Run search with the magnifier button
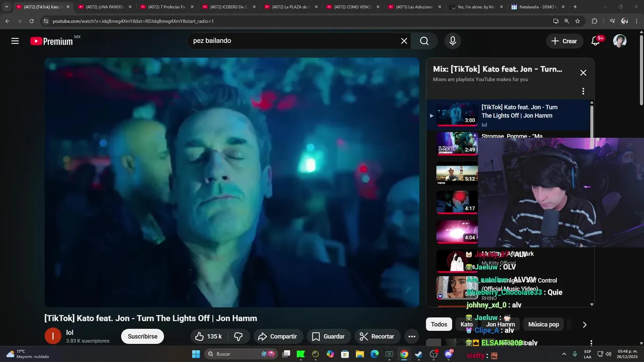The width and height of the screenshot is (644, 362). point(424,41)
